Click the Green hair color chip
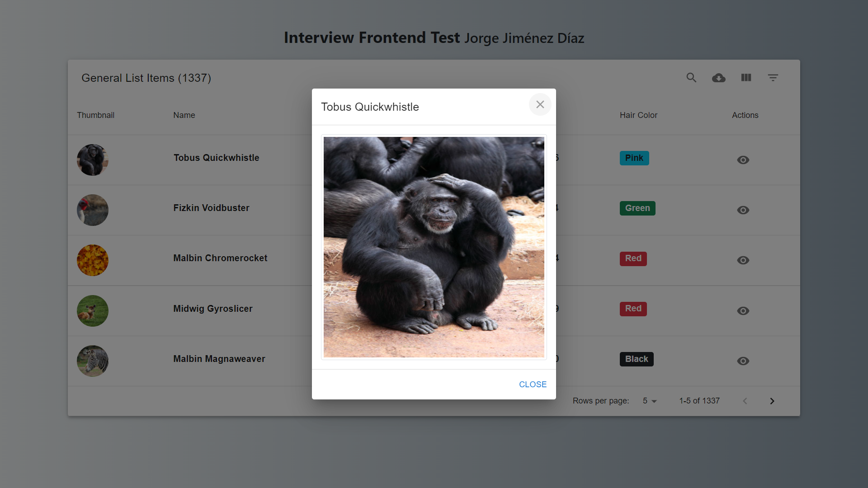The height and width of the screenshot is (488, 868). coord(637,208)
